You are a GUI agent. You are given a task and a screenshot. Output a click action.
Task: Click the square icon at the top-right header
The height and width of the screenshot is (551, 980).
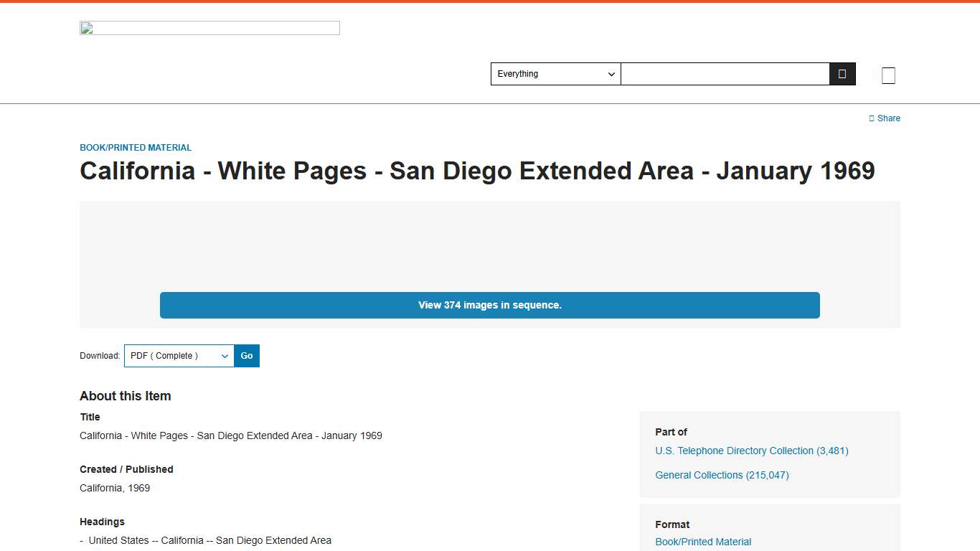point(888,75)
